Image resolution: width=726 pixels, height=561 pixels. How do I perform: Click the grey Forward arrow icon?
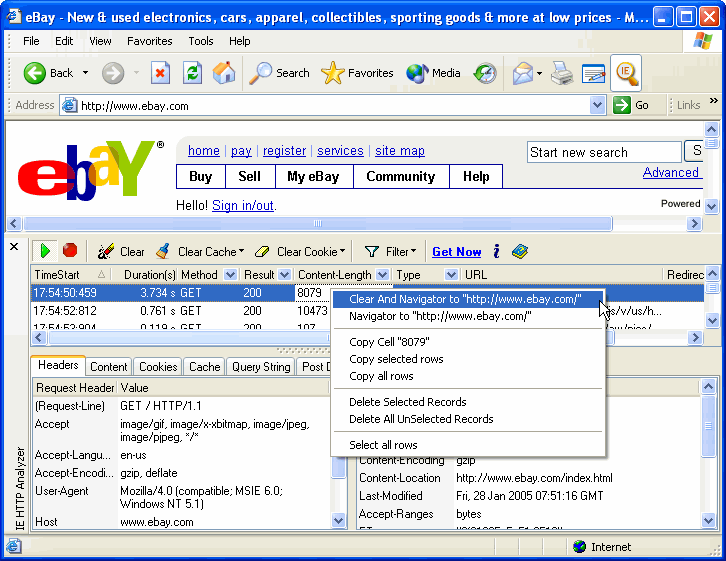point(113,73)
